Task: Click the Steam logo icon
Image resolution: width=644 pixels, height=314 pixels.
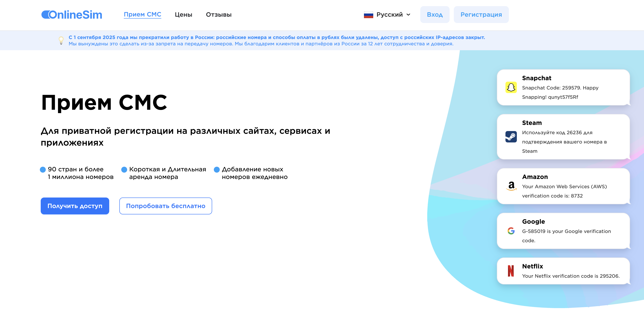Action: [511, 137]
